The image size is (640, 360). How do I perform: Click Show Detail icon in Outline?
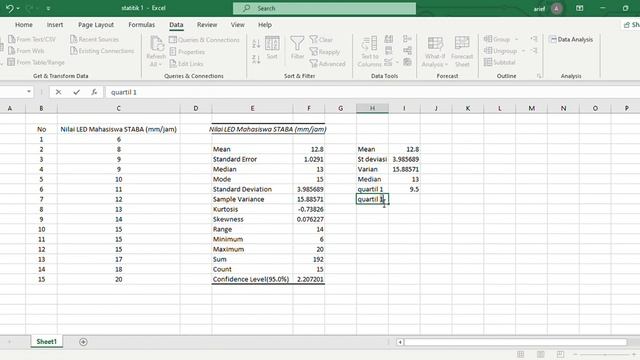534,39
